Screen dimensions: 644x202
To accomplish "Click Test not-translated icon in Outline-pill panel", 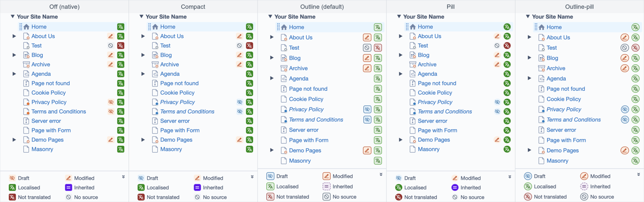I will point(635,48).
